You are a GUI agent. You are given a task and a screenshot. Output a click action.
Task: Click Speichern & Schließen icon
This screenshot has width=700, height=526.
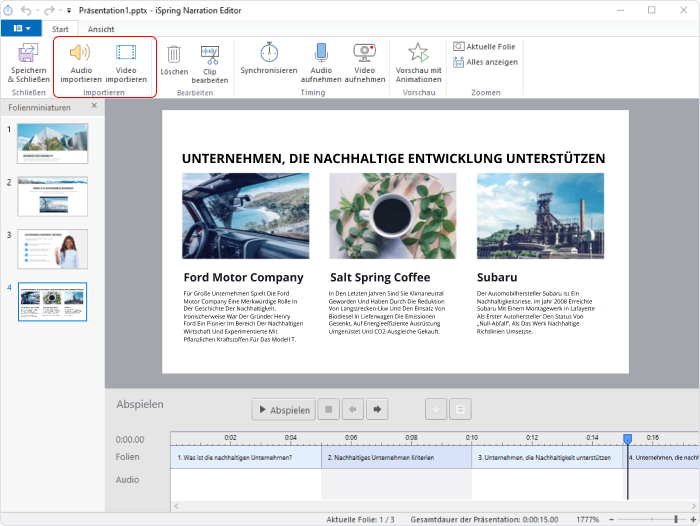(x=28, y=53)
